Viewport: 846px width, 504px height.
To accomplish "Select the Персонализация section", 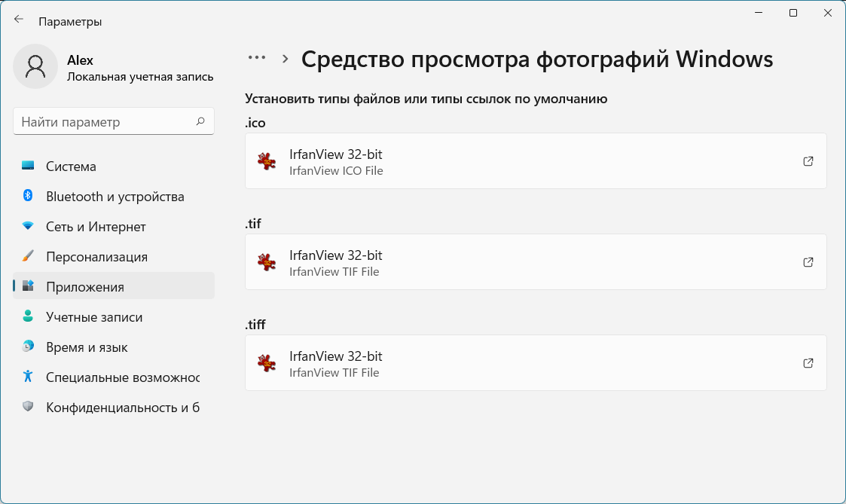I will 114,257.
